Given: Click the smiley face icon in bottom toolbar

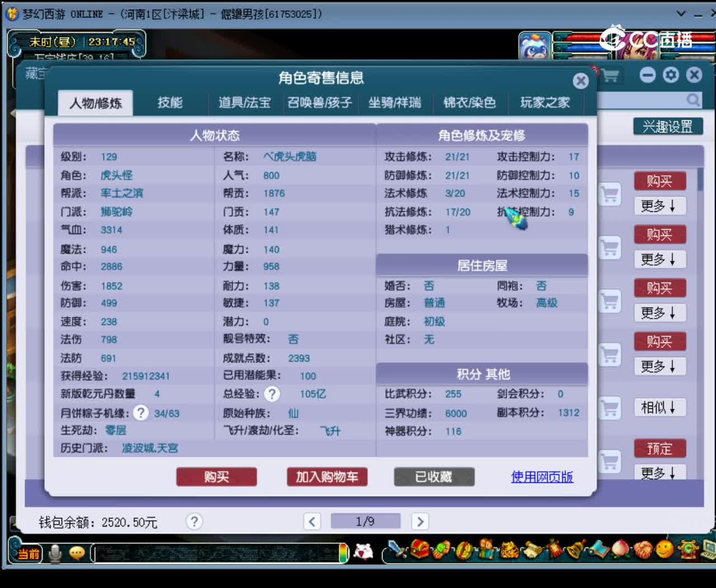Looking at the screenshot, I should tap(665, 551).
